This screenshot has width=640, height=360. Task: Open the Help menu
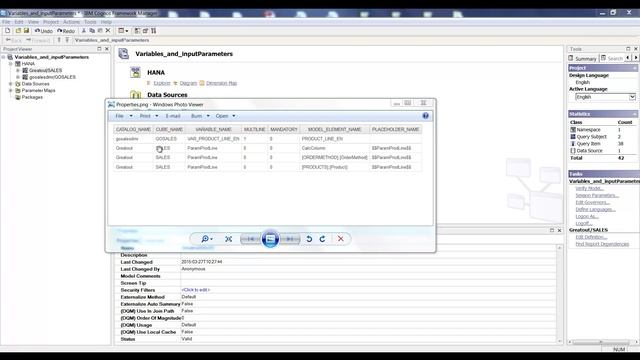(x=106, y=22)
